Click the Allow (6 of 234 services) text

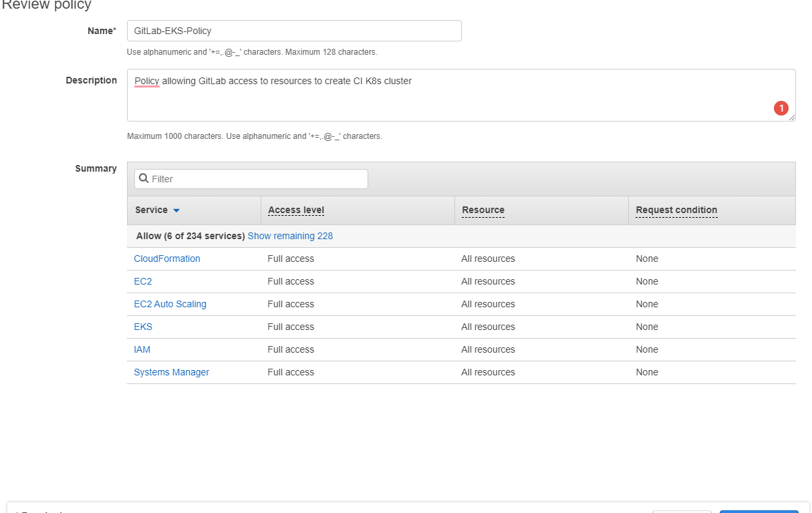click(x=190, y=236)
